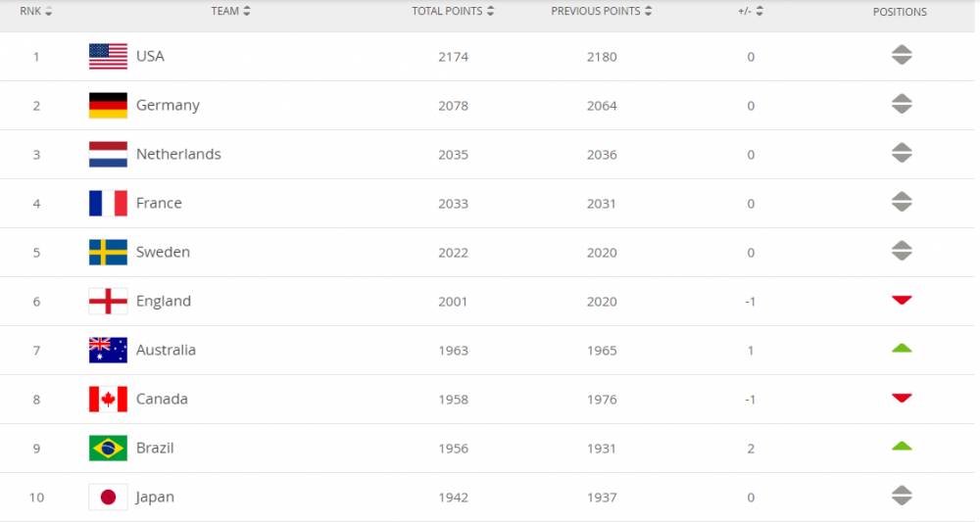Viewport: 980px width, 522px height.
Task: Click the Brazil flag icon
Action: coord(108,449)
